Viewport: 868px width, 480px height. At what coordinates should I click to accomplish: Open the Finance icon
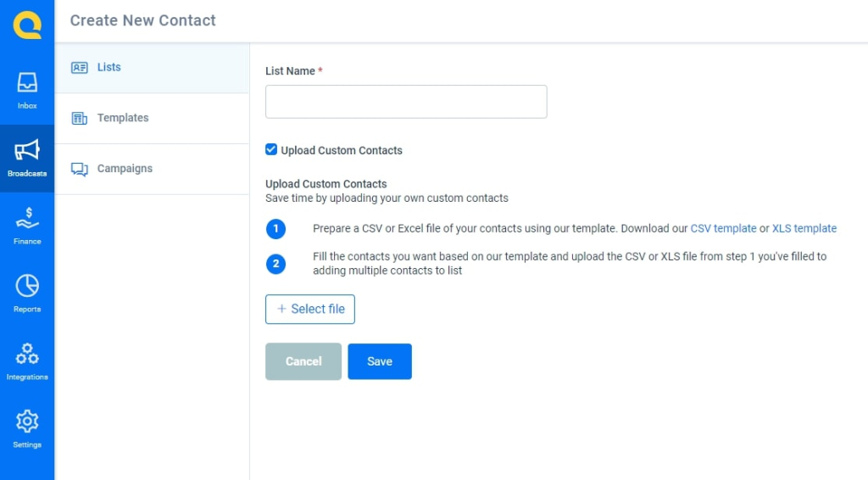(x=27, y=218)
